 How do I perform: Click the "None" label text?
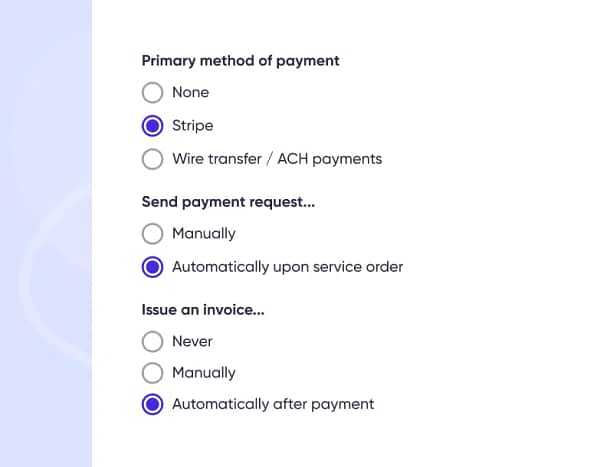click(x=191, y=93)
